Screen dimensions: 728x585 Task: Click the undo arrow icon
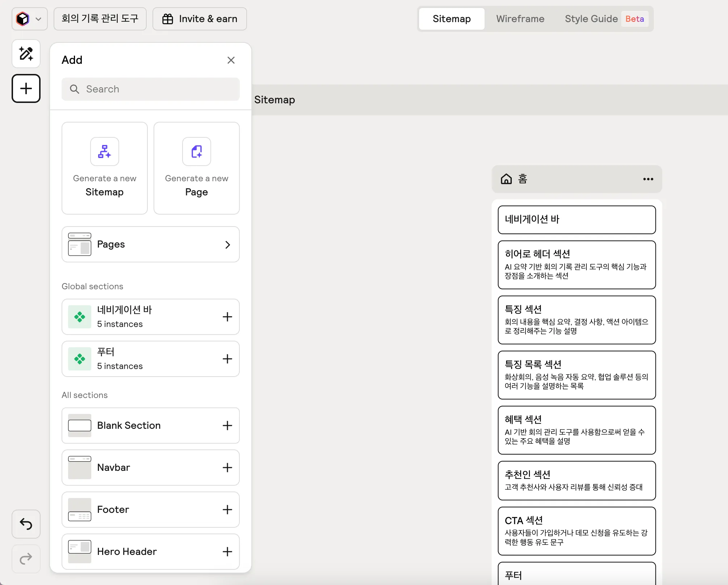coord(26,524)
